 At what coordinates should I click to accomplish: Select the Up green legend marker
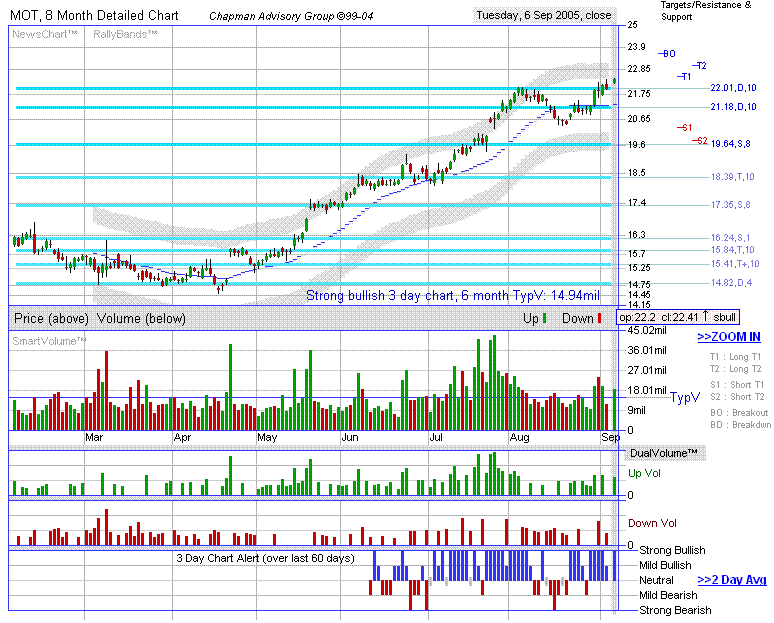click(544, 318)
